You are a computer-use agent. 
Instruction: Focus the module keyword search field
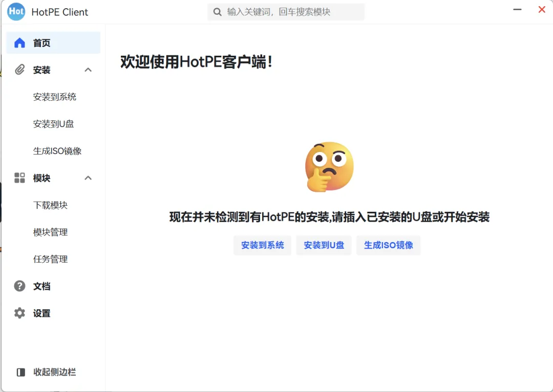(286, 12)
